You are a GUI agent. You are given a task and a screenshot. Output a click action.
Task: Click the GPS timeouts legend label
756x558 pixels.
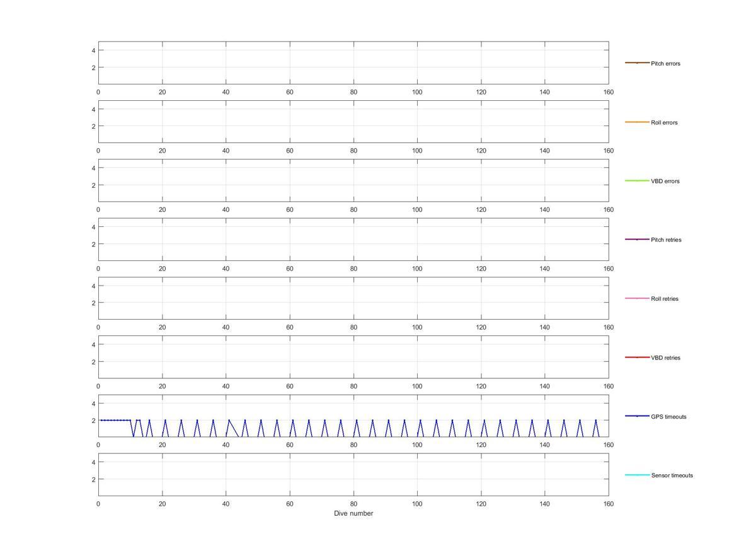668,417
